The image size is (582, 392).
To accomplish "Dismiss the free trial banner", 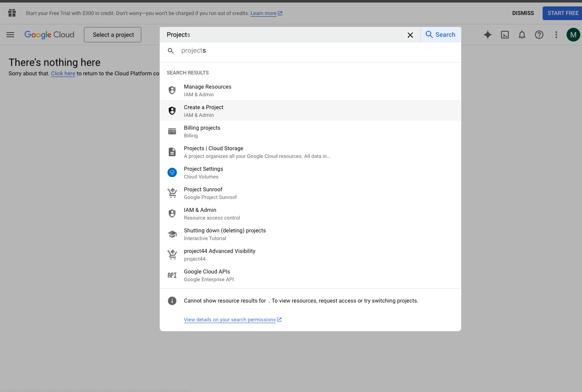I will tap(523, 13).
